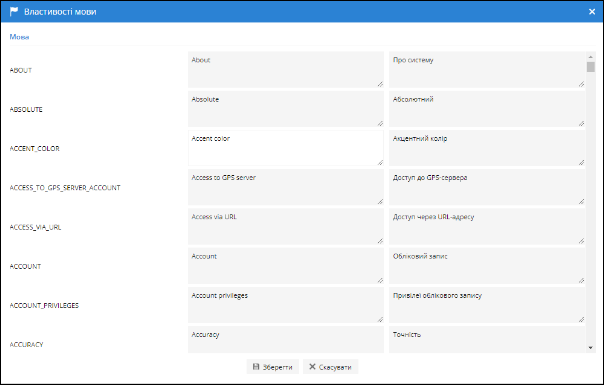The image size is (605, 386).
Task: Click the About English text field
Action: coord(286,70)
